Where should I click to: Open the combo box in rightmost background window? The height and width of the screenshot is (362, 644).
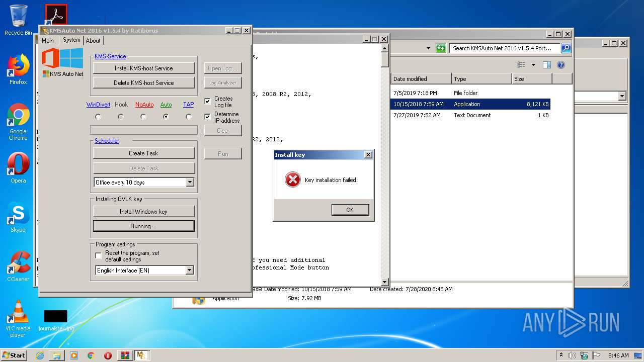click(622, 96)
